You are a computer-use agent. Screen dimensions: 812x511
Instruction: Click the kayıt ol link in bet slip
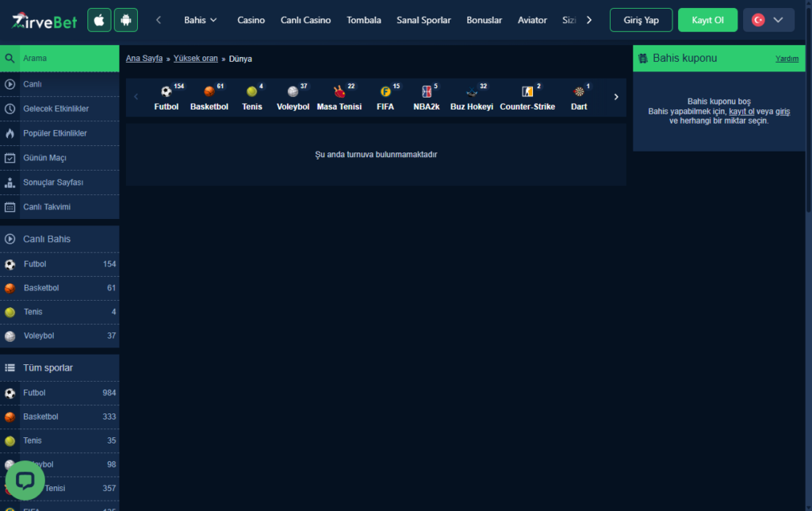coord(741,111)
